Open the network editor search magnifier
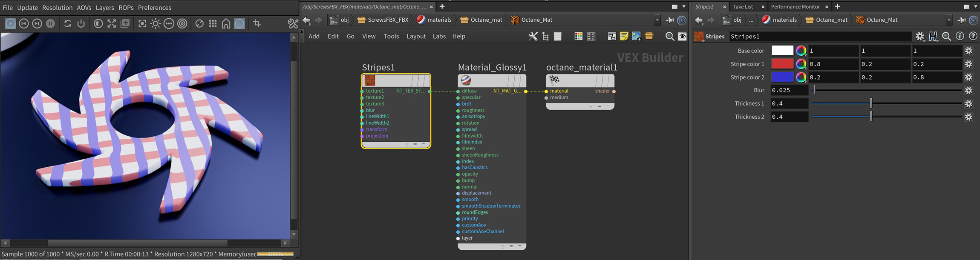This screenshot has height=260, width=980. click(669, 37)
